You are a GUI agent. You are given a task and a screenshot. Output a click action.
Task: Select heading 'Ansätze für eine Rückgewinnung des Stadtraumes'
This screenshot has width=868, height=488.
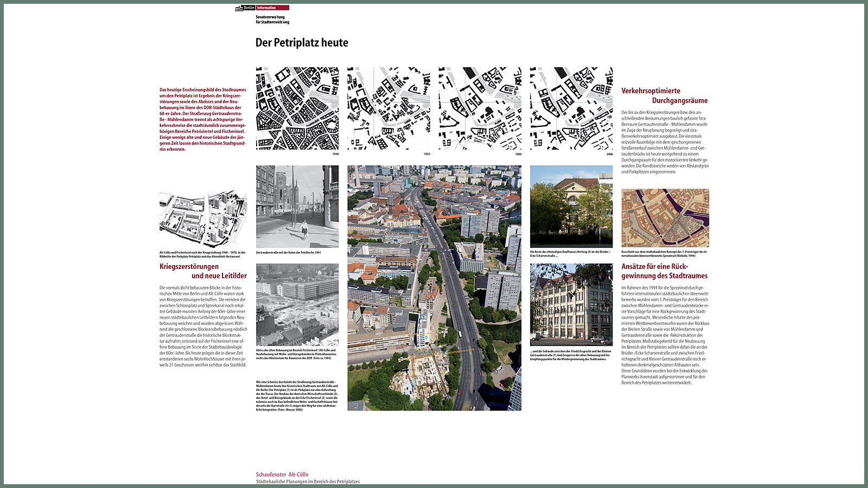pyautogui.click(x=665, y=271)
